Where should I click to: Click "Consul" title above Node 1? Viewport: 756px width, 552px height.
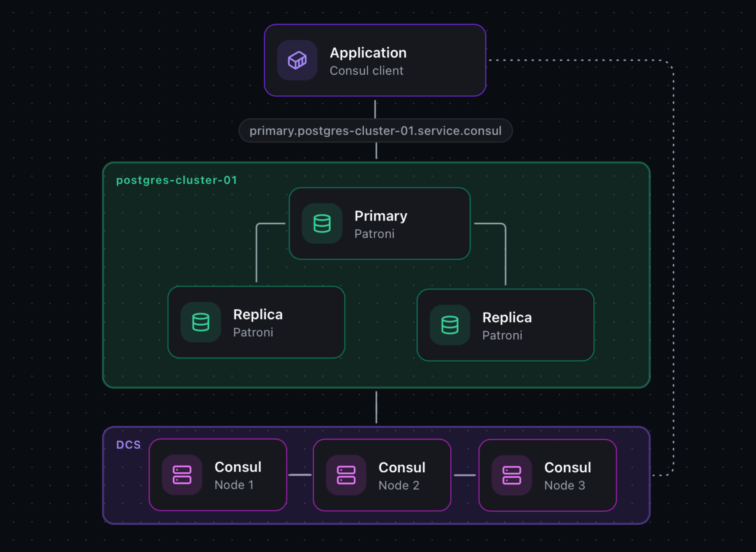tap(238, 467)
